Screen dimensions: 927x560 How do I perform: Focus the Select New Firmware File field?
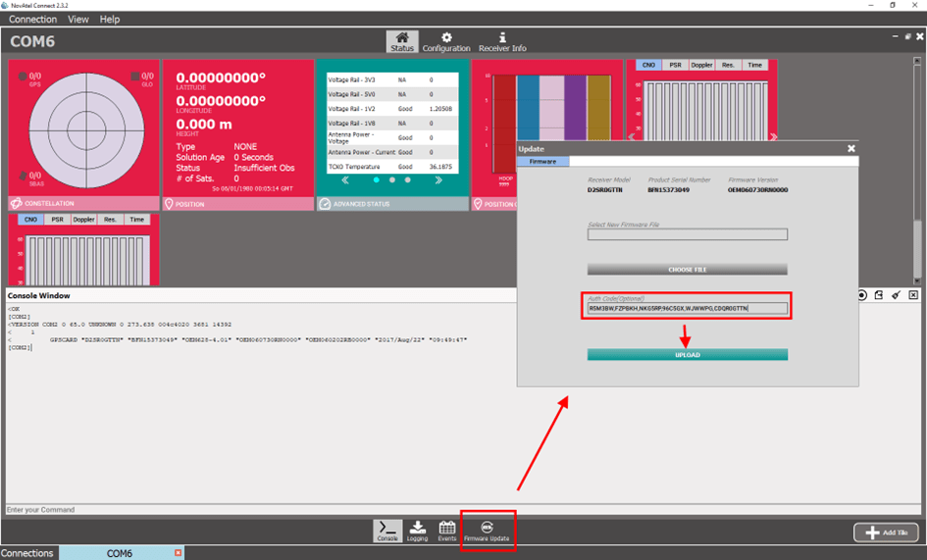click(x=687, y=234)
